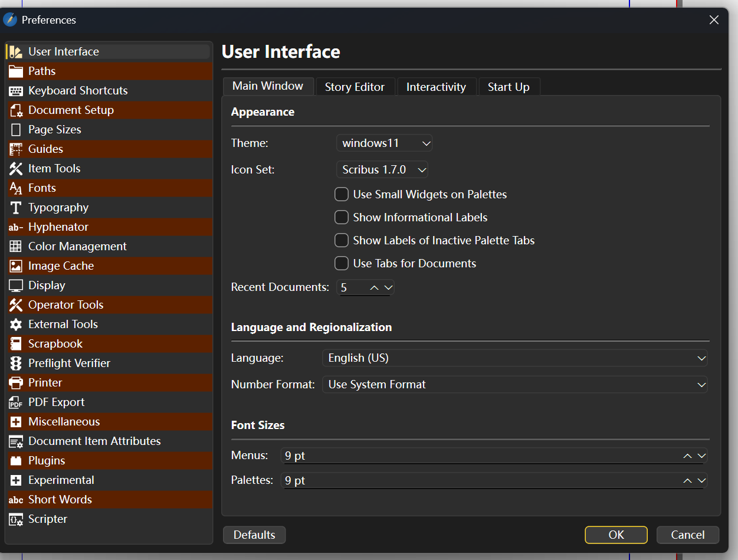This screenshot has height=560, width=738.
Task: Open the Language combo box
Action: pos(514,358)
